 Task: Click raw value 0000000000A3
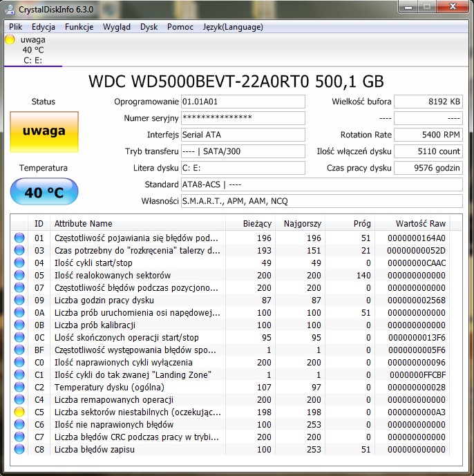point(417,412)
